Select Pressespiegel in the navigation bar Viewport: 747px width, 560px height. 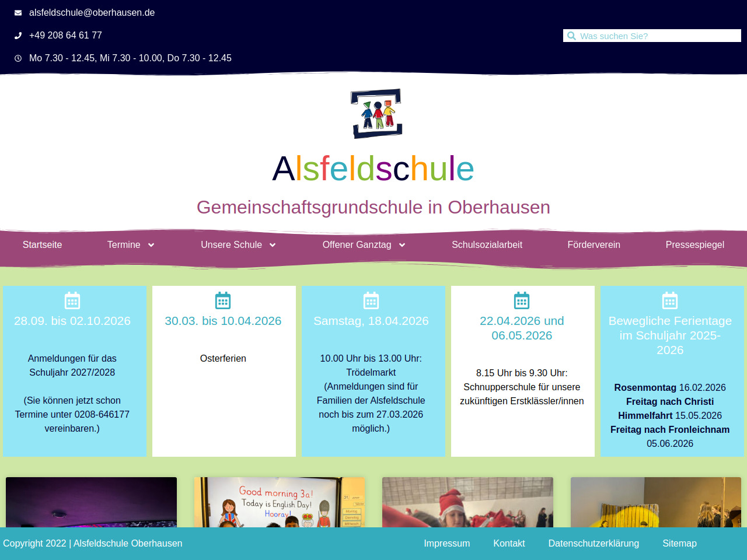[694, 245]
